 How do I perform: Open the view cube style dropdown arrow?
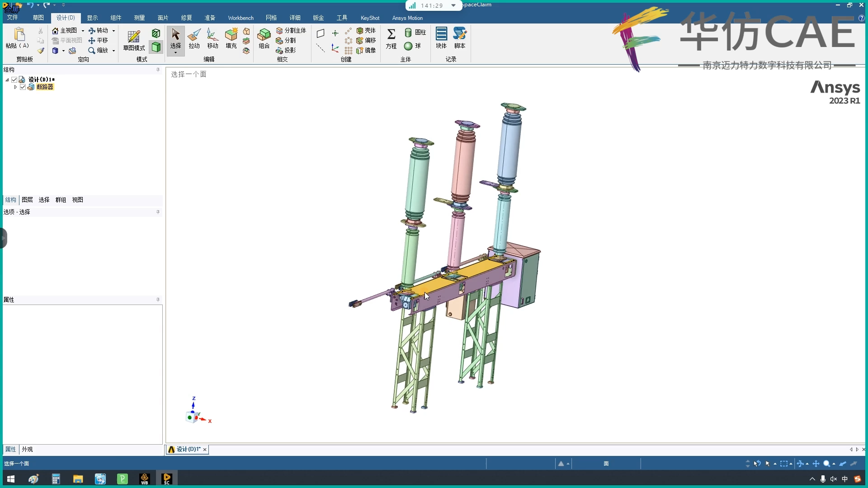[x=63, y=51]
